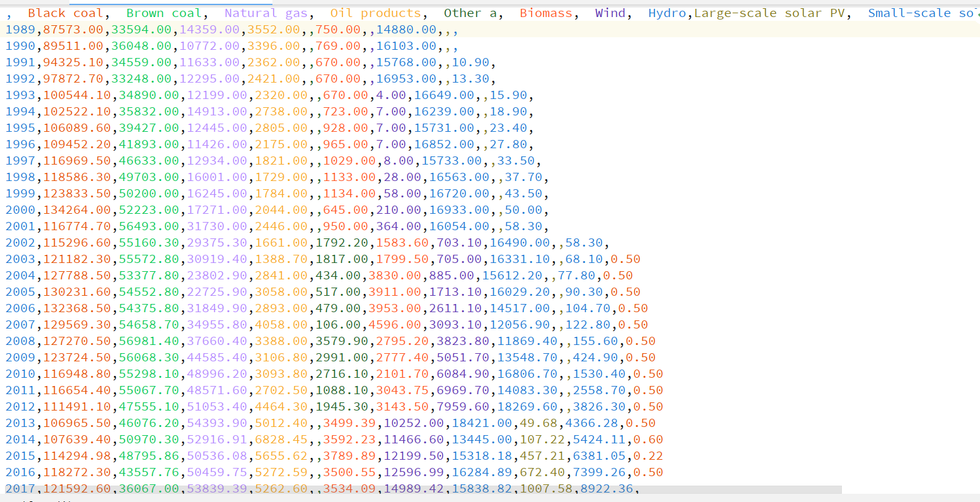Click the black coal value 134264.00
The image size is (980, 502).
click(x=77, y=210)
